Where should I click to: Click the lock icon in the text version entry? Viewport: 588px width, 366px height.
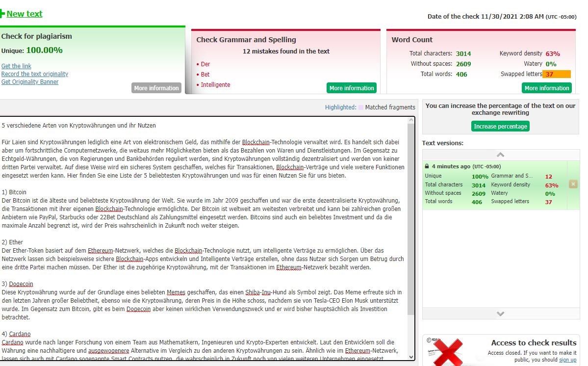[x=427, y=167]
